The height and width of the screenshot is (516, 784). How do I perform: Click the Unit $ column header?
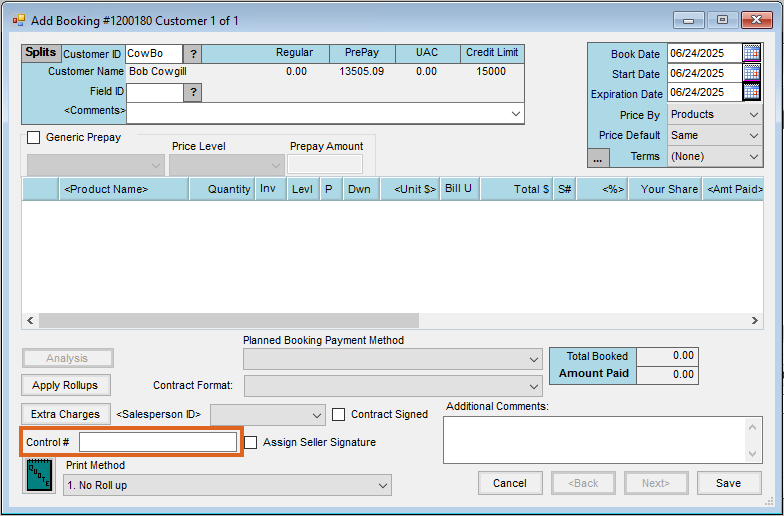(x=410, y=189)
